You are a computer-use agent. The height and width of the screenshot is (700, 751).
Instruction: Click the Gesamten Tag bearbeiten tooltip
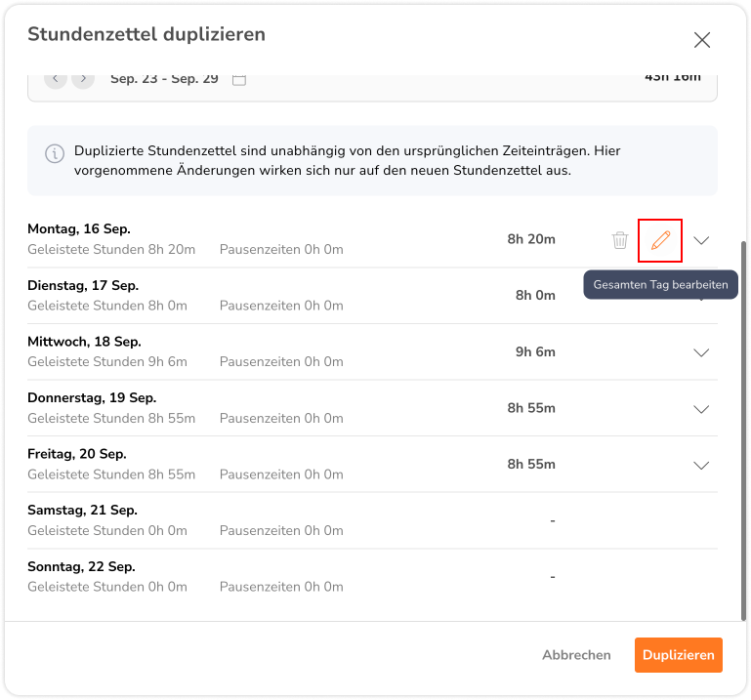point(660,285)
